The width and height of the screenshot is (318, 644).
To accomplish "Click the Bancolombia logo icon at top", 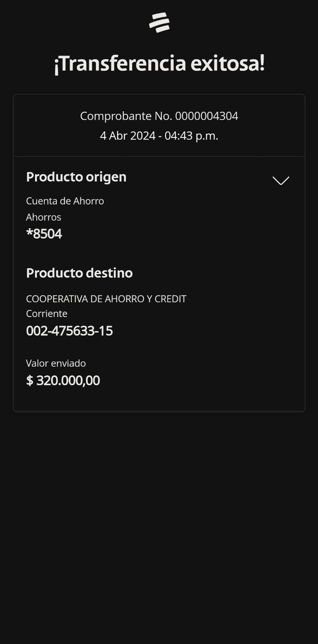I will (159, 23).
